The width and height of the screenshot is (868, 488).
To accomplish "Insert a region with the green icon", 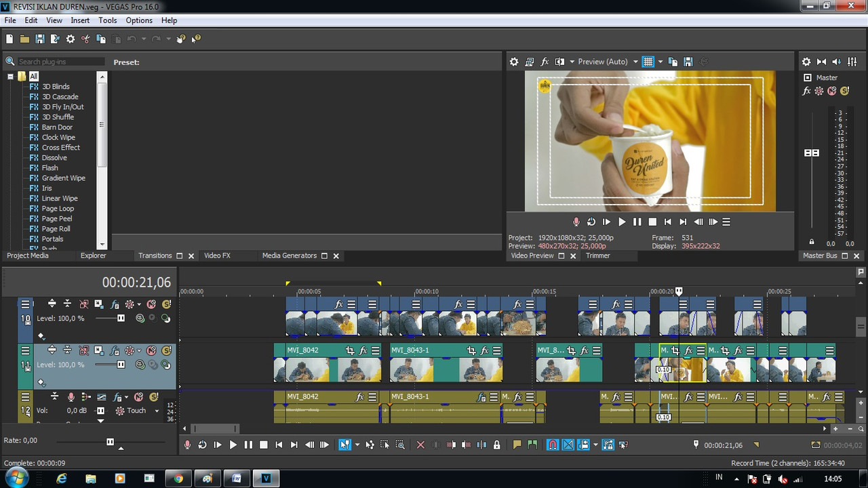I will click(x=532, y=445).
